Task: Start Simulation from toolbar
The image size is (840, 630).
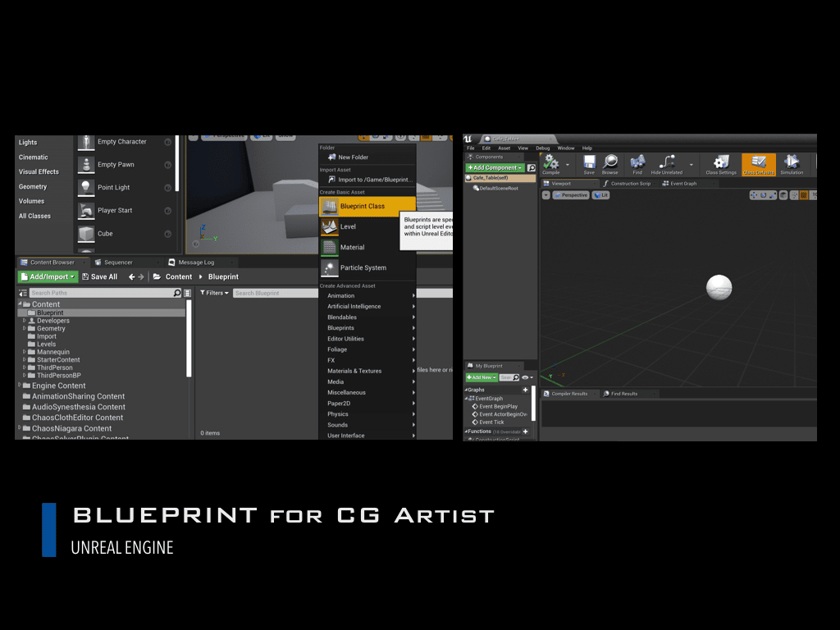Action: pos(792,163)
